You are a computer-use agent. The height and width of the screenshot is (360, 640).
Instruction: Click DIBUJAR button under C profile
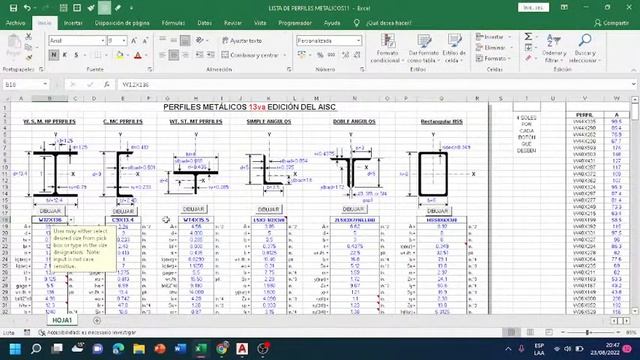[123, 211]
